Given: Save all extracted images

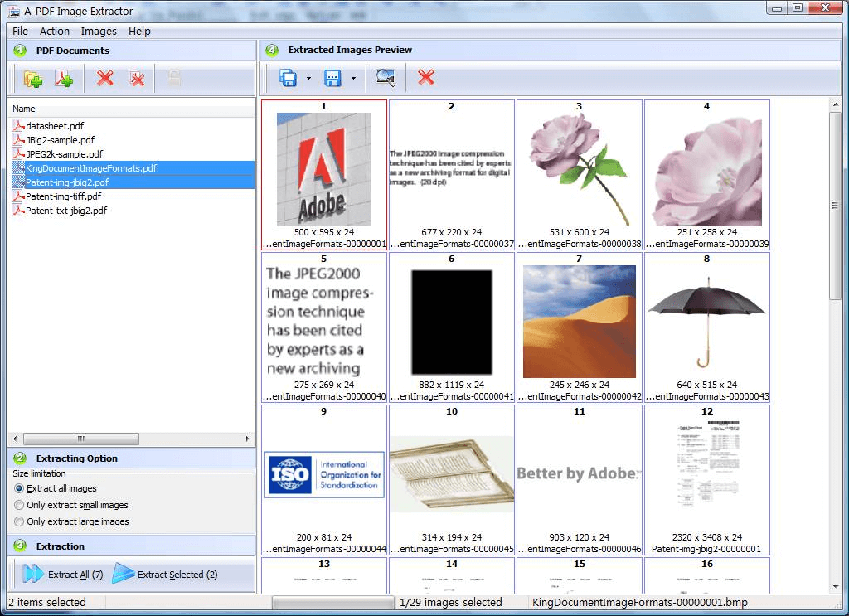Looking at the screenshot, I should tap(288, 77).
